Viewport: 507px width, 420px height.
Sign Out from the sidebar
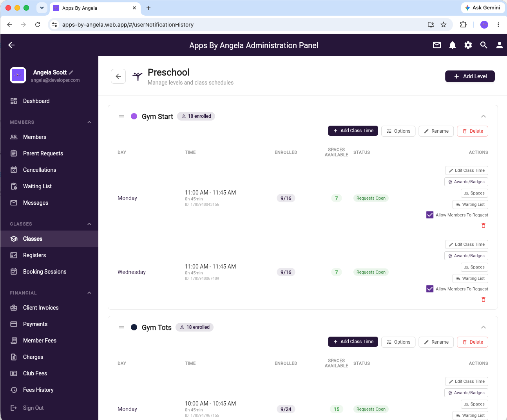pos(49,408)
